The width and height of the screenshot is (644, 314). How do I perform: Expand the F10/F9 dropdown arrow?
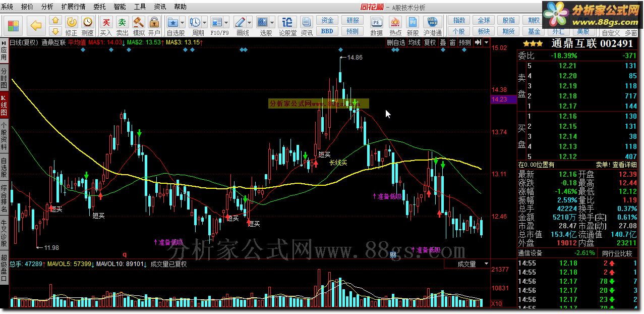pyautogui.click(x=226, y=23)
